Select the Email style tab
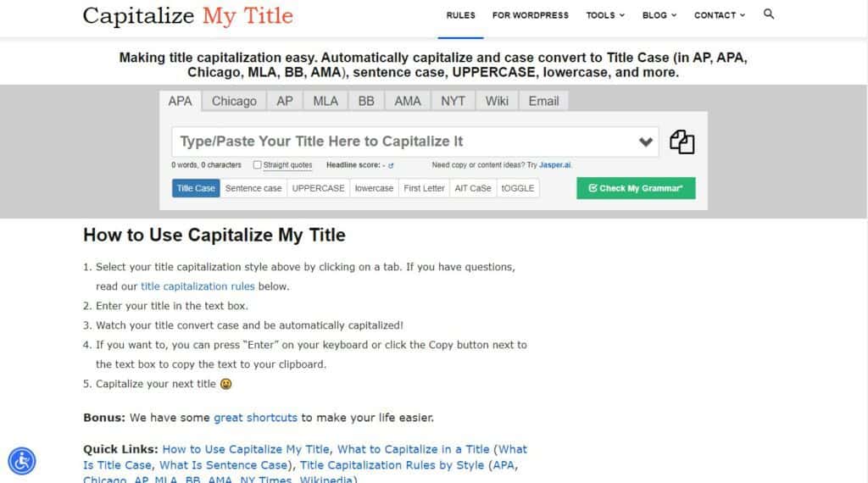The width and height of the screenshot is (868, 483). (543, 101)
